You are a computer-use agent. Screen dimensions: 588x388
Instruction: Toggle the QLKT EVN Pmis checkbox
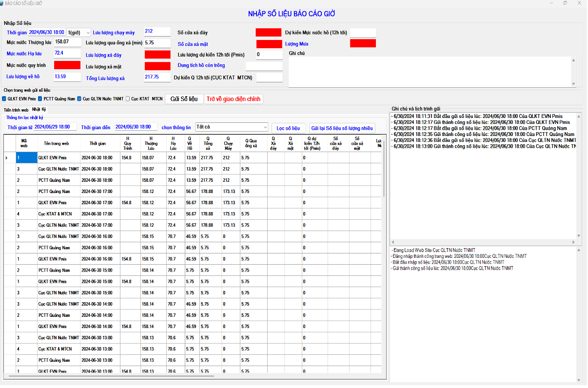pos(4,99)
